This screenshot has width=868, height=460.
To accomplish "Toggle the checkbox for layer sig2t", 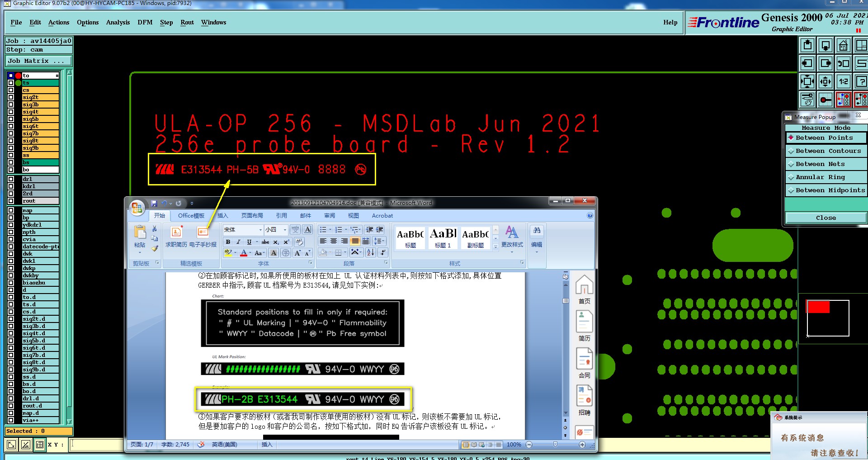I will coord(11,97).
